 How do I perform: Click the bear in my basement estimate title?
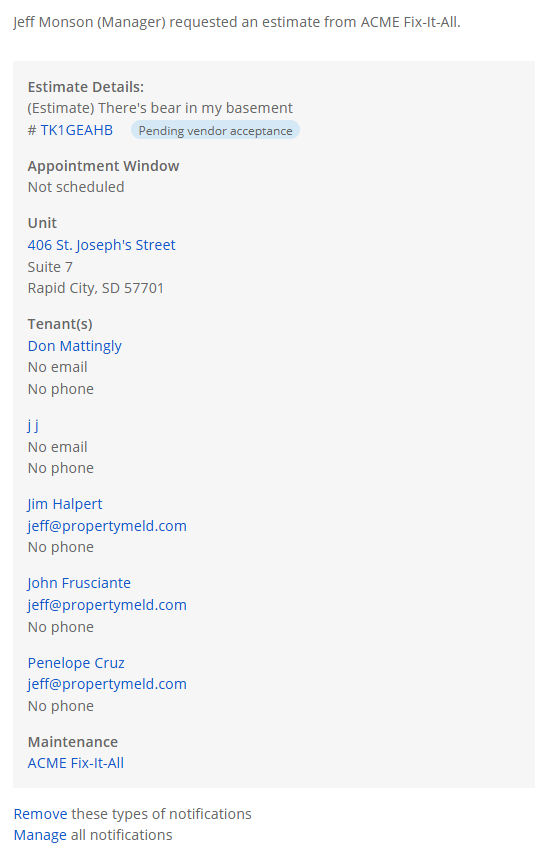point(160,109)
